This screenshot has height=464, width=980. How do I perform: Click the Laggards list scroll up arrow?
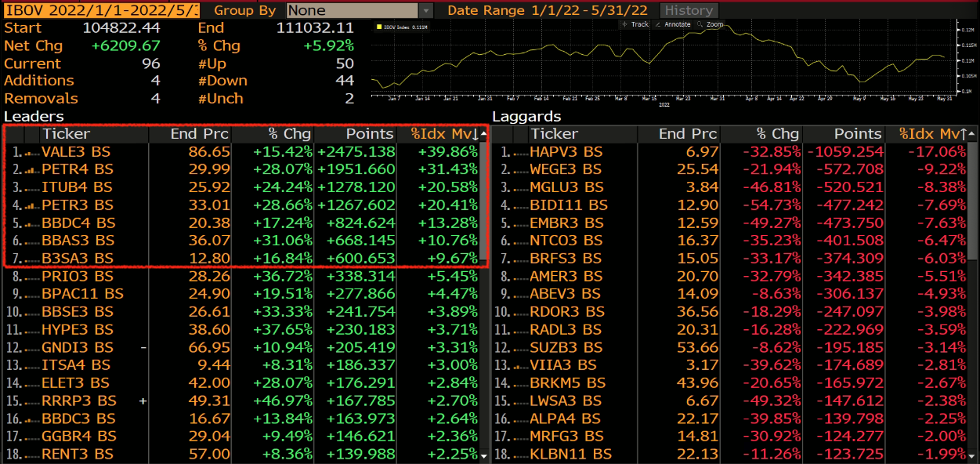click(x=973, y=134)
